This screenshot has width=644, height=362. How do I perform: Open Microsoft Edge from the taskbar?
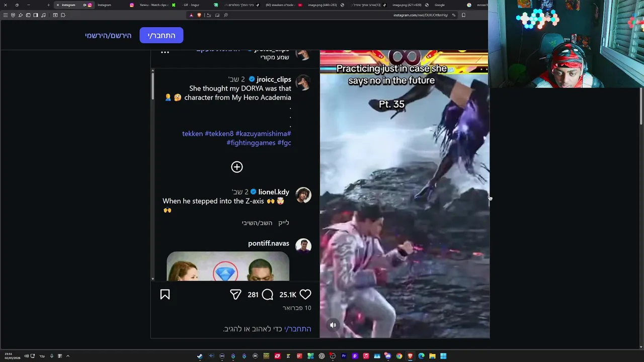pos(421,356)
